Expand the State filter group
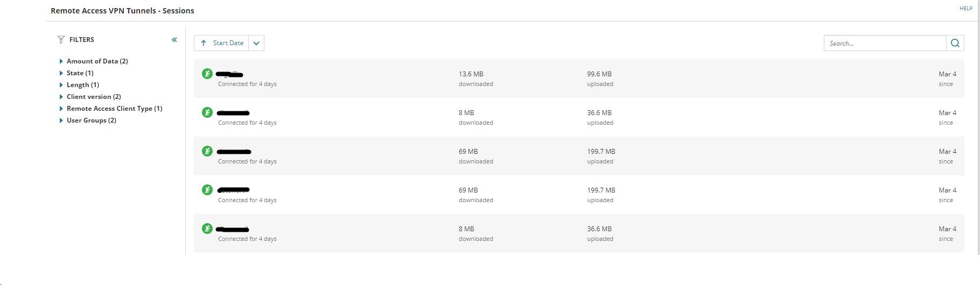 (x=61, y=73)
